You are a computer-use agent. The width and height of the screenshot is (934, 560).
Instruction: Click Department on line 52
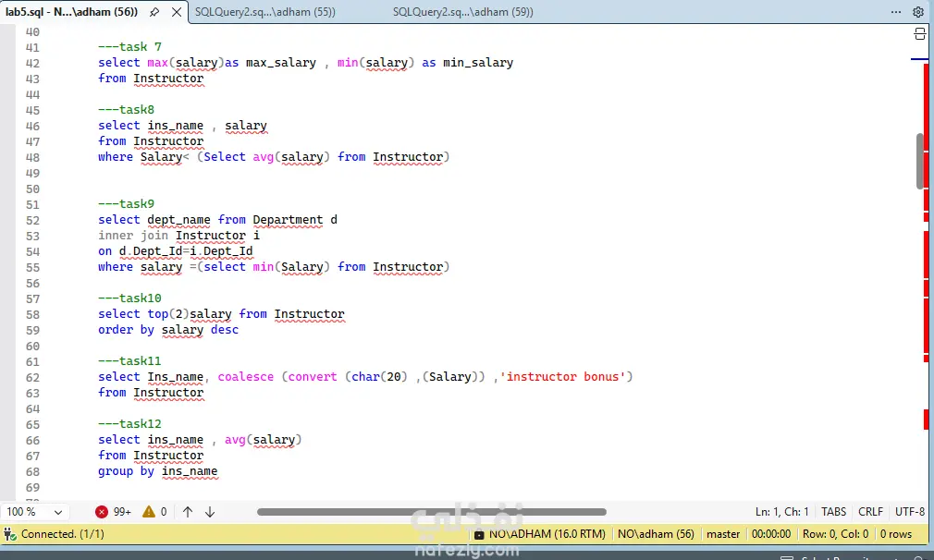point(288,220)
